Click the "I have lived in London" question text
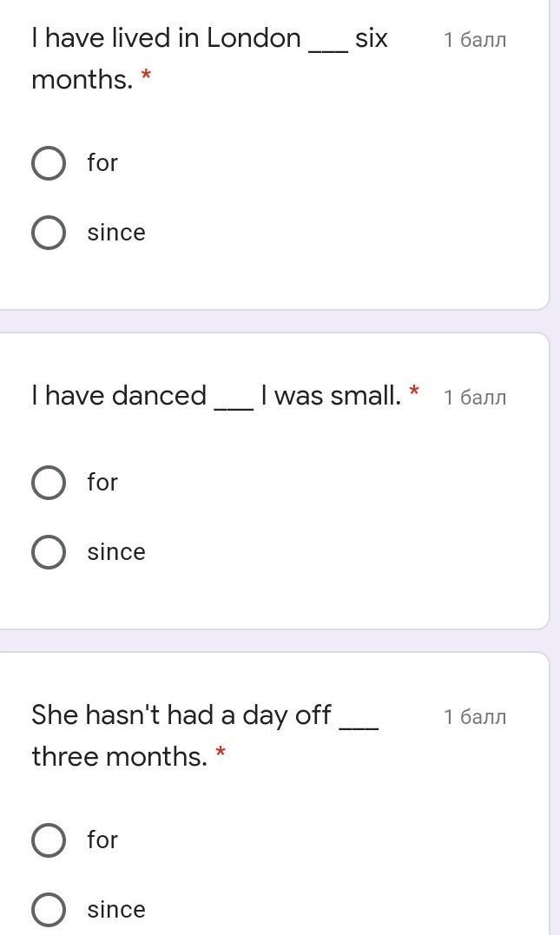 [166, 39]
